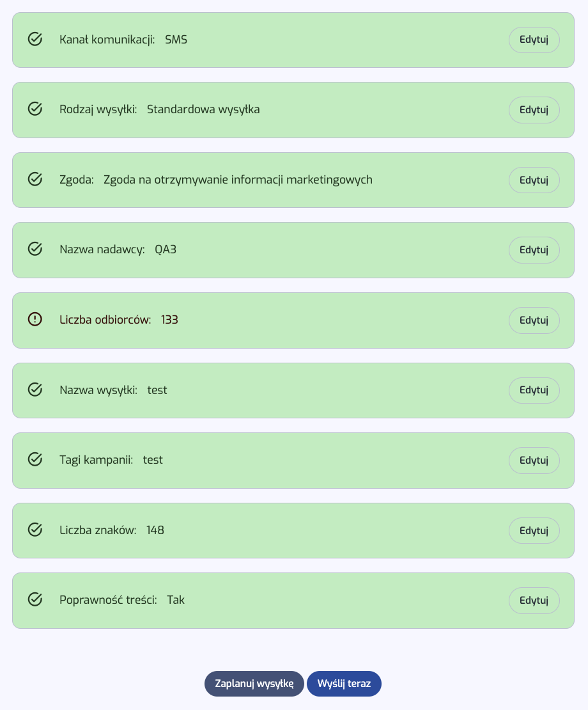Edit the Poprawność treści row
Viewport: 588px width, 710px height.
(534, 600)
